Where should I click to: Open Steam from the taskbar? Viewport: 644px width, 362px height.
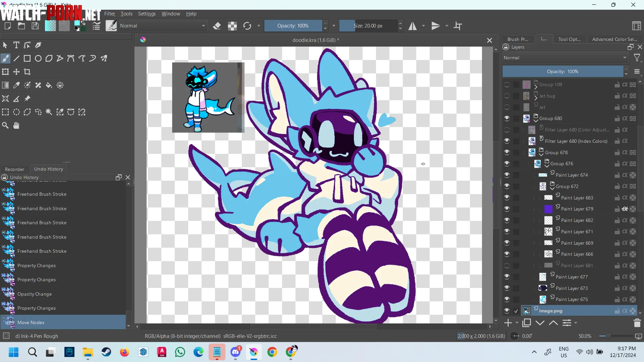click(106, 352)
